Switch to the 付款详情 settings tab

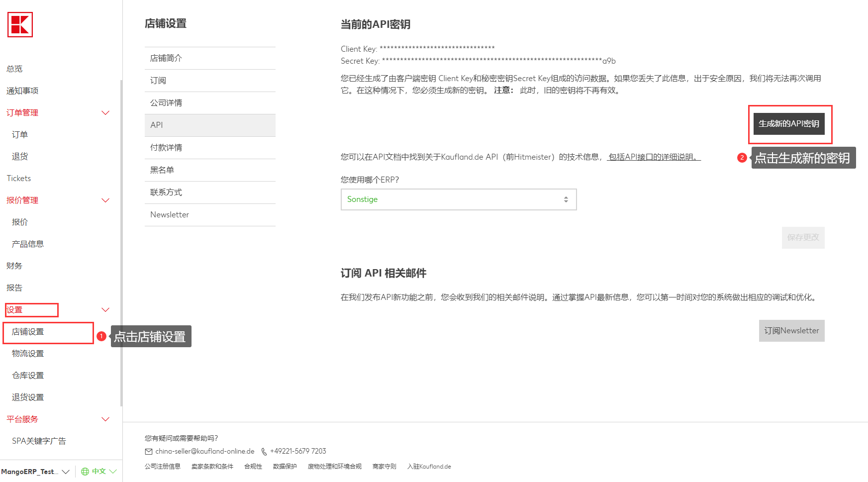coord(210,148)
